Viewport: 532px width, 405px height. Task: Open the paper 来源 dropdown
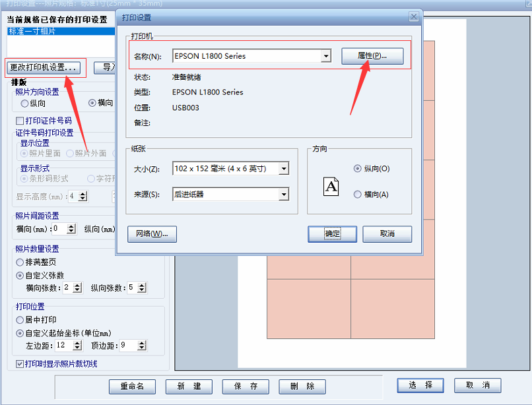pos(283,195)
